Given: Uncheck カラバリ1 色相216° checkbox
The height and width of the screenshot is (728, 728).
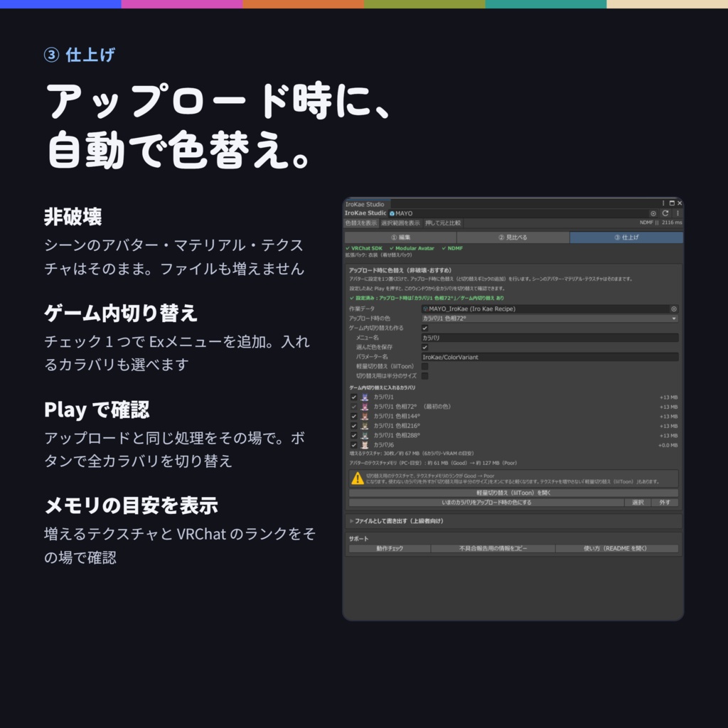Looking at the screenshot, I should click(354, 426).
